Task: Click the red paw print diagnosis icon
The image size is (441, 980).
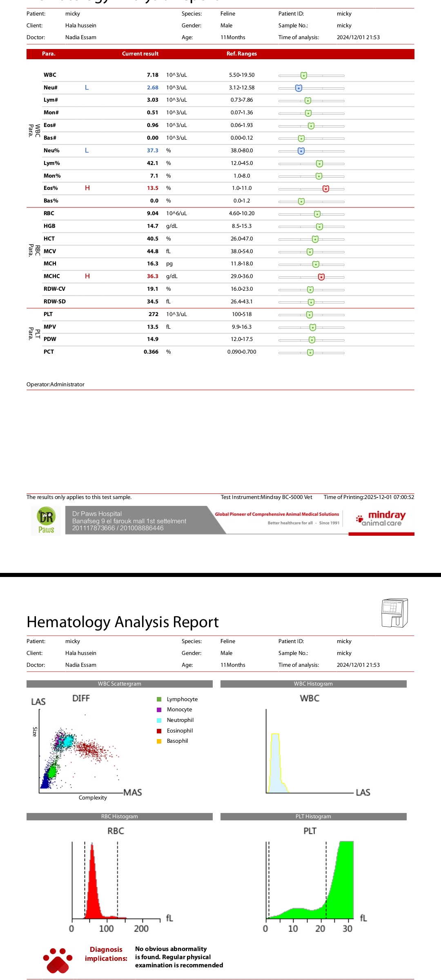Action: (x=58, y=960)
